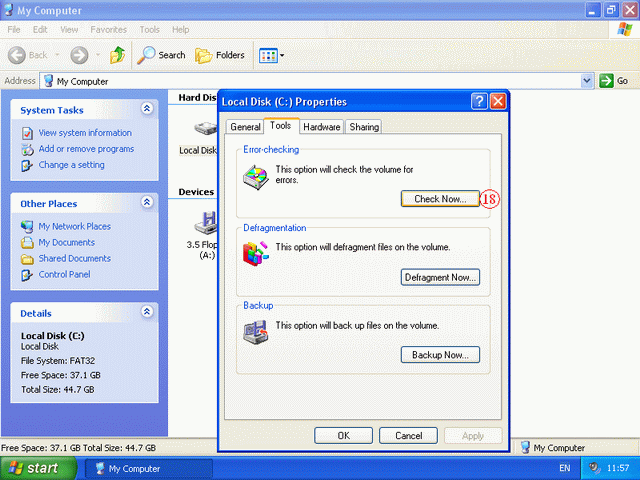Image resolution: width=640 pixels, height=480 pixels.
Task: Close the Local Disk Properties dialog
Action: (x=498, y=101)
